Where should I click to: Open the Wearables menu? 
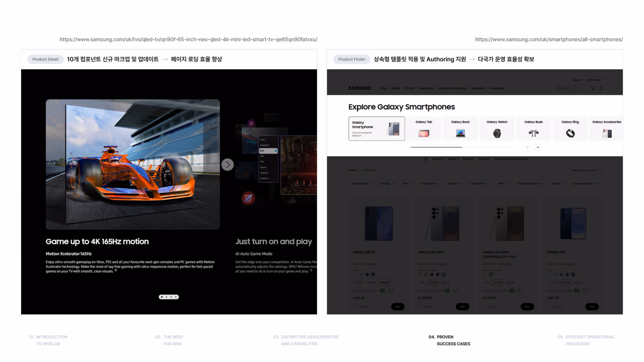[478, 88]
